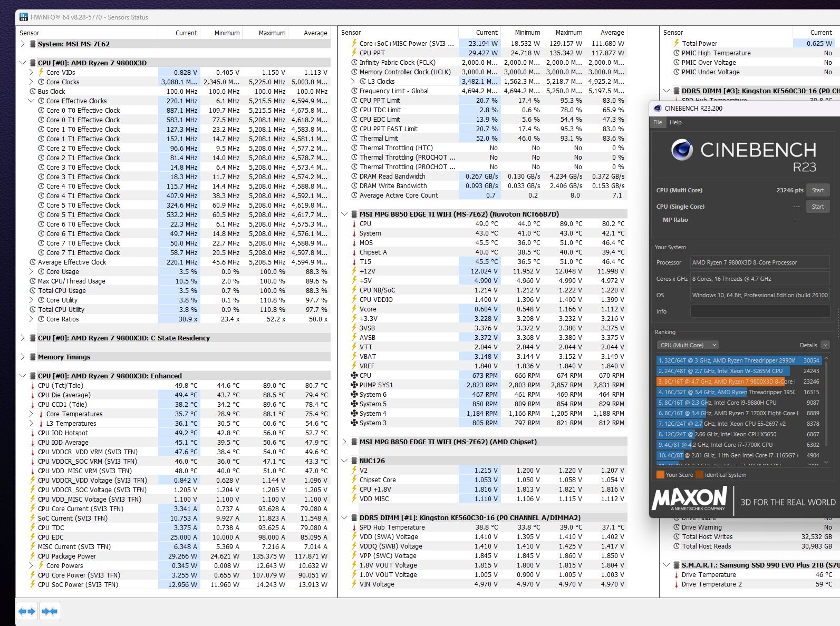Select the CPU Core Power (SVI3 TFN) row
This screenshot has height=626, width=840.
click(x=173, y=575)
